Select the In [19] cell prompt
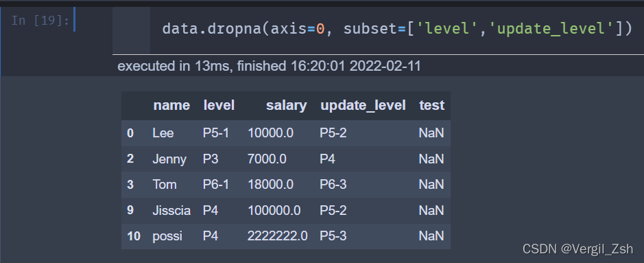The image size is (644, 263). (x=40, y=20)
